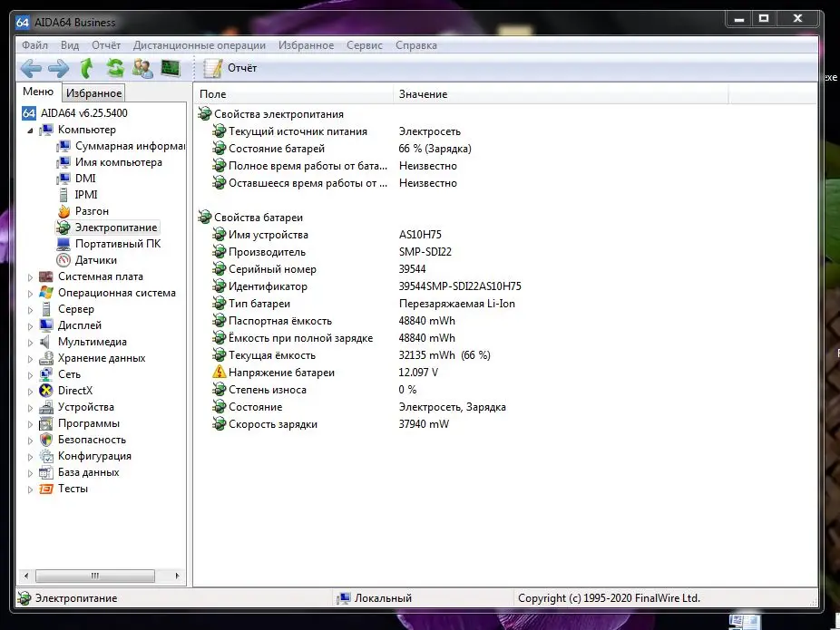Open the Сервис menu
The width and height of the screenshot is (840, 630).
(364, 45)
